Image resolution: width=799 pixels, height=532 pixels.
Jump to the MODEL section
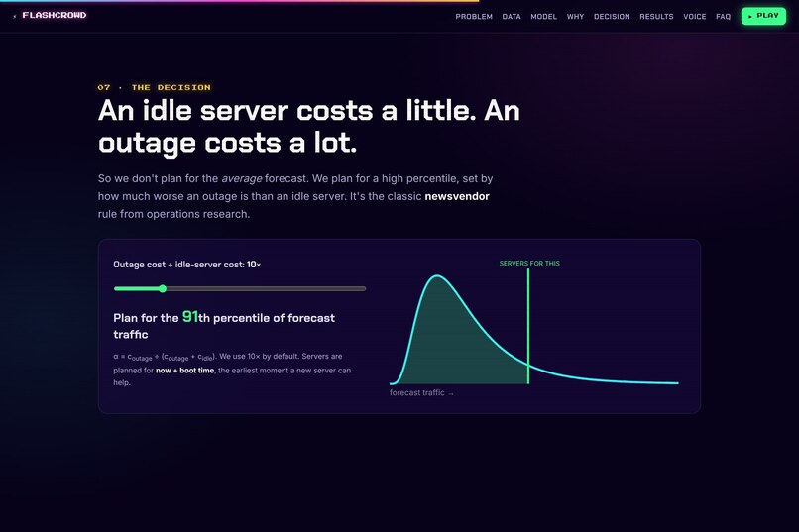point(543,16)
